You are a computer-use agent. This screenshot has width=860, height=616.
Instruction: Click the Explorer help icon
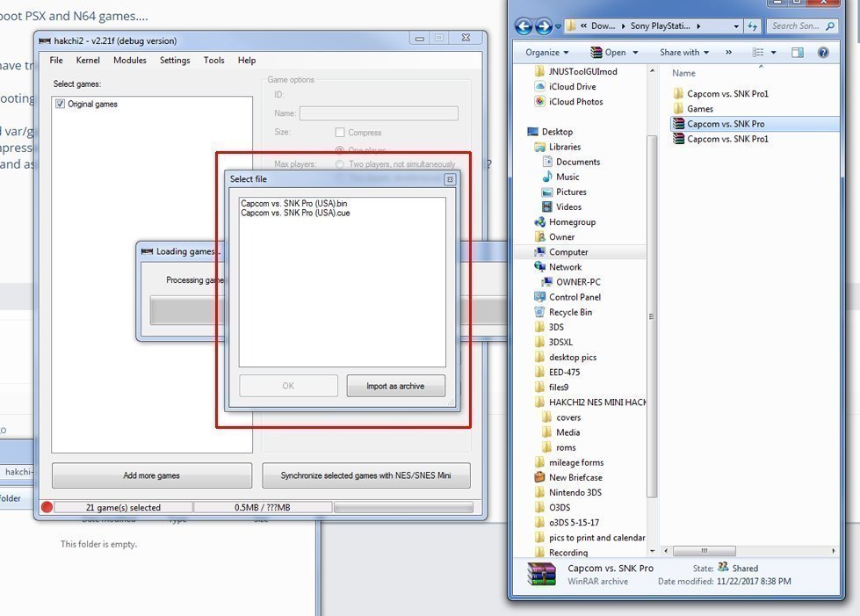coord(823,53)
